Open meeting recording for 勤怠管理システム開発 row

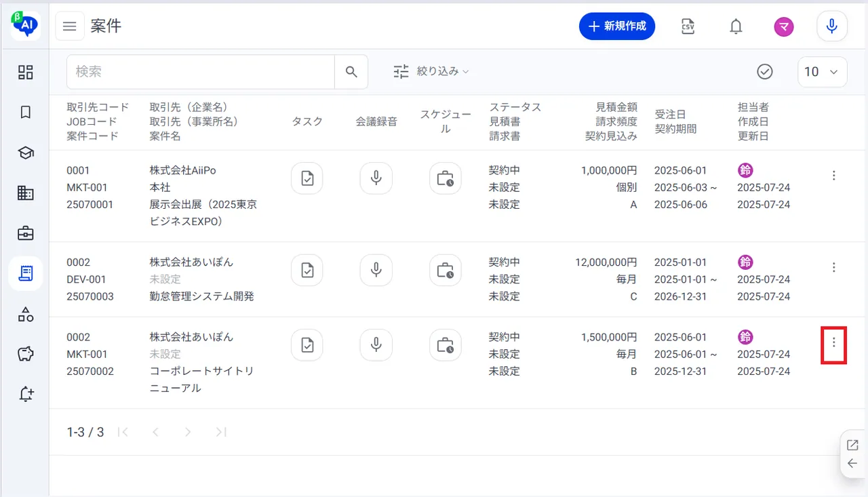376,270
